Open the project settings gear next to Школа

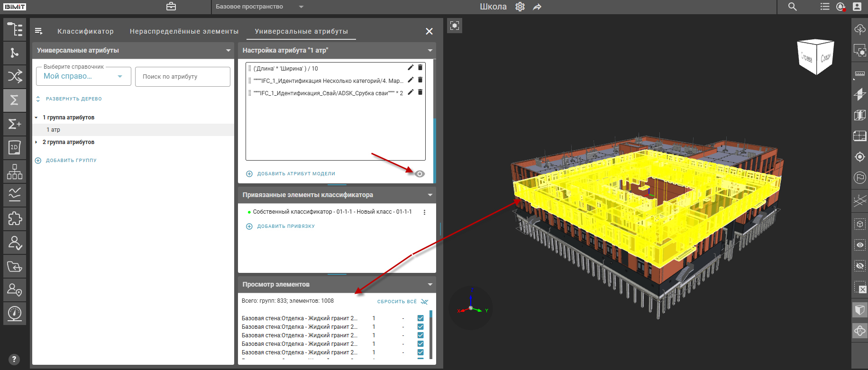point(520,7)
